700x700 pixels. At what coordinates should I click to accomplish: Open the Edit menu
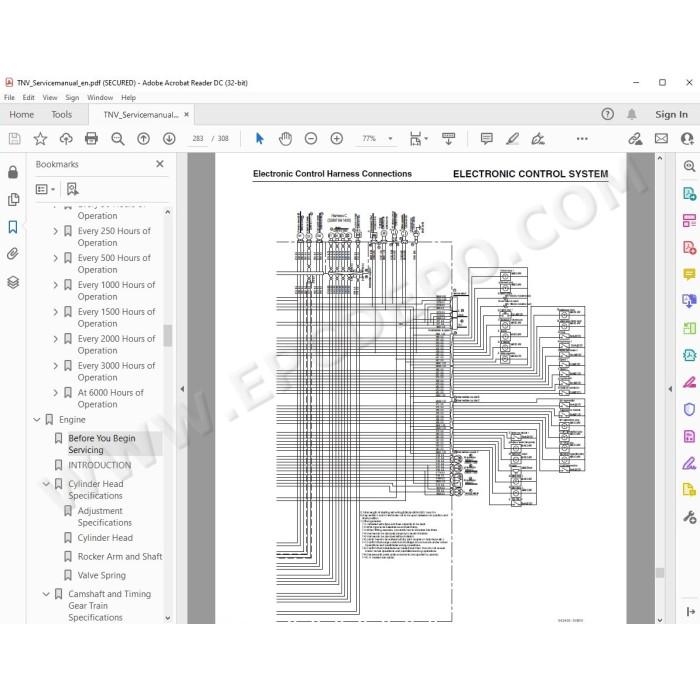(x=29, y=98)
